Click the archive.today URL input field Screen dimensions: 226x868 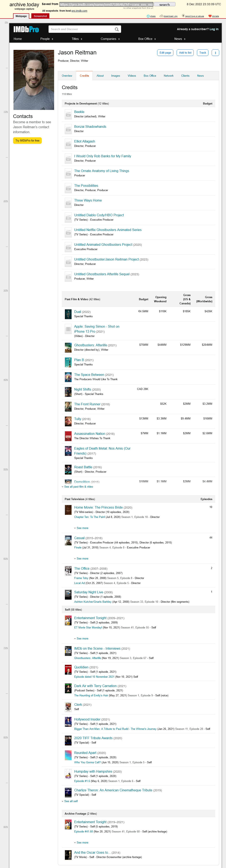[x=106, y=5]
